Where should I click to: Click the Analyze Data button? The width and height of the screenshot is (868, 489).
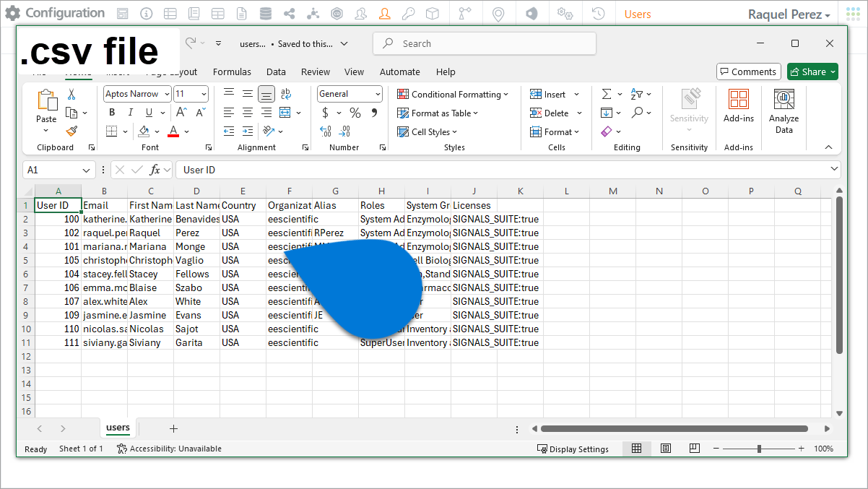pyautogui.click(x=784, y=111)
